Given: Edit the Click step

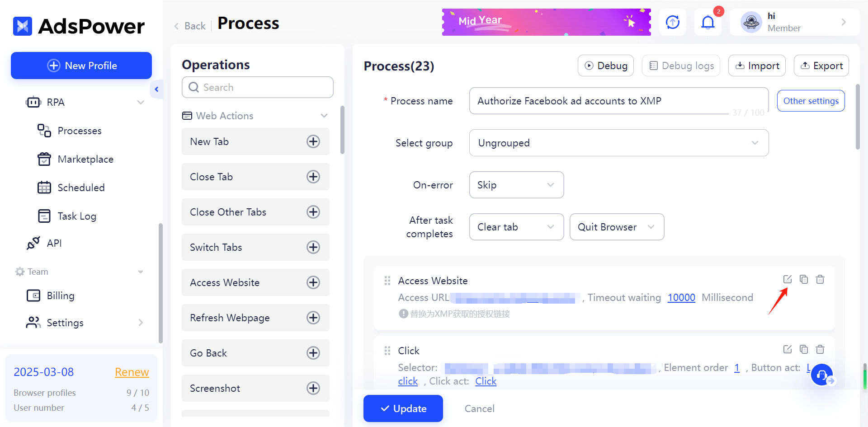Looking at the screenshot, I should pos(788,349).
